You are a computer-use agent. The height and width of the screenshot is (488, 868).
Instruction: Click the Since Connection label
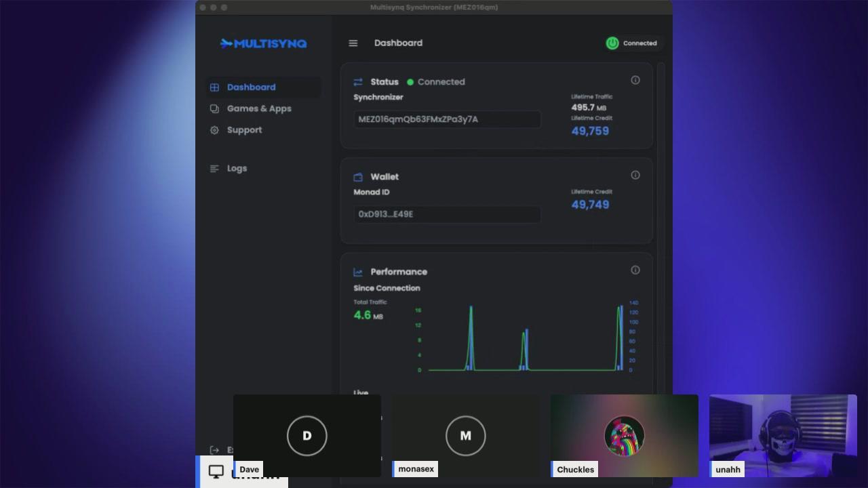387,288
